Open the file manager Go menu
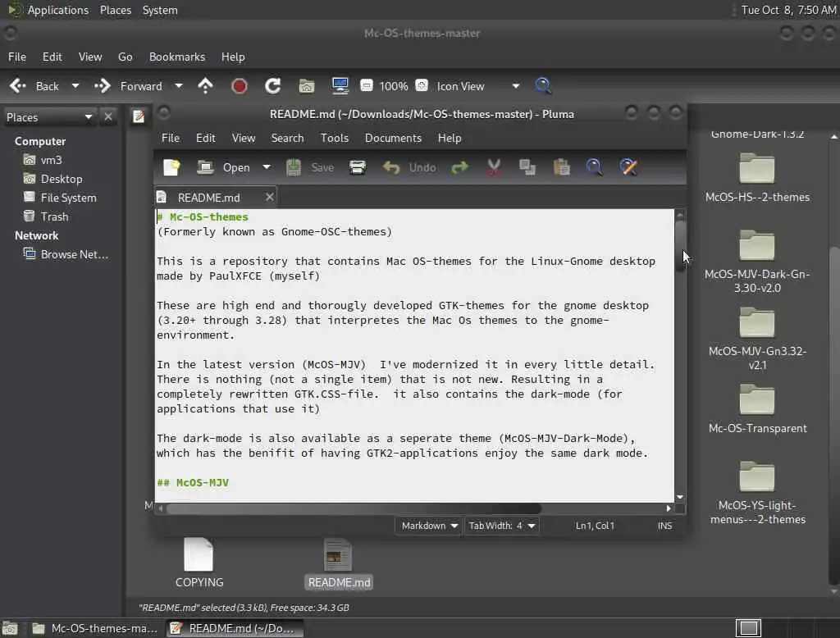The image size is (840, 638). (125, 57)
